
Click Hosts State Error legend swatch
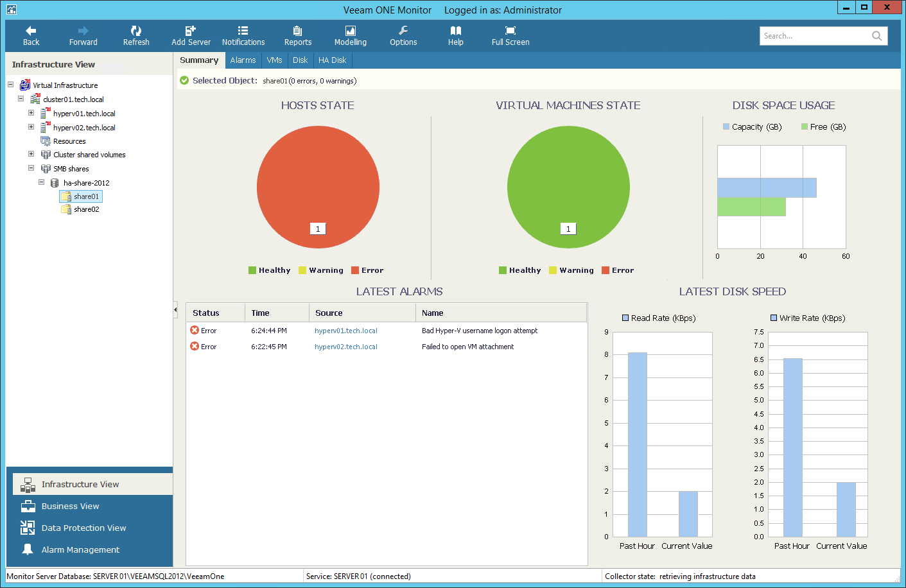point(355,270)
